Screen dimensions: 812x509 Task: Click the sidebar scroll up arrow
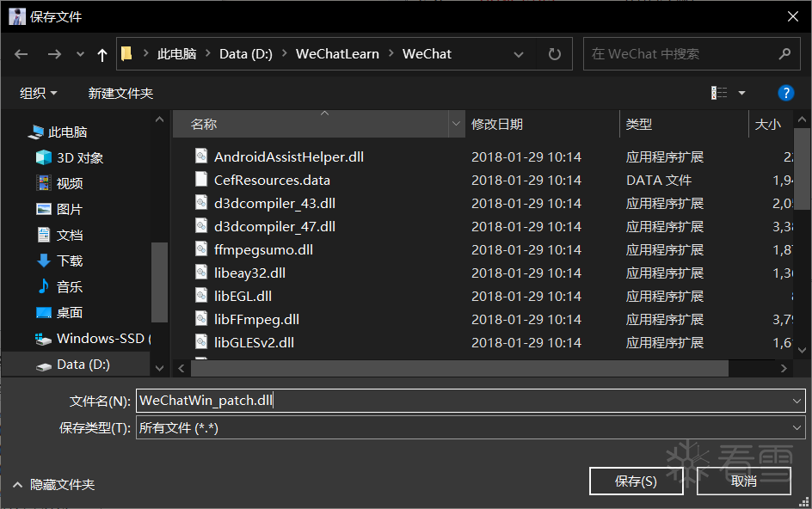(x=159, y=120)
